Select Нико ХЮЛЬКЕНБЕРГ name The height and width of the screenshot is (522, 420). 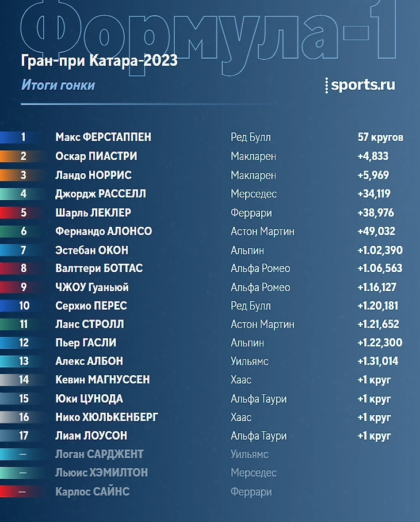click(x=107, y=417)
